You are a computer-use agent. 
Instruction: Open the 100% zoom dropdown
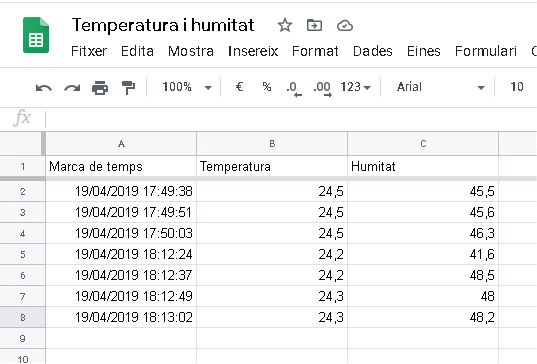(x=187, y=87)
